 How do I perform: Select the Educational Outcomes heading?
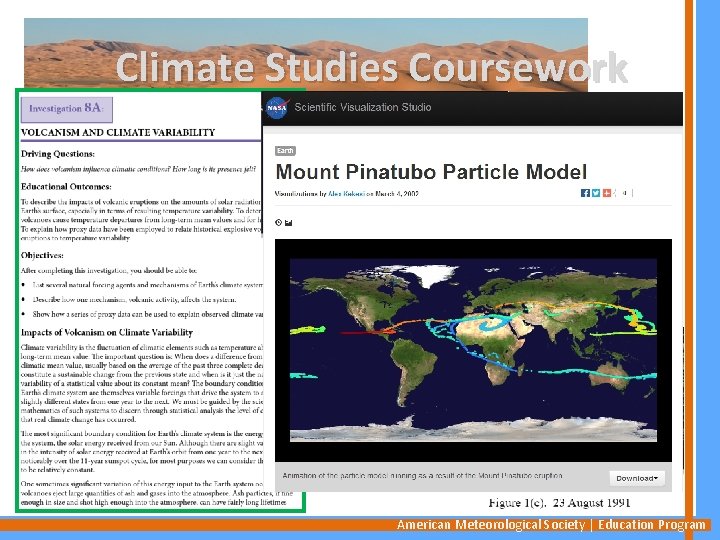point(66,186)
